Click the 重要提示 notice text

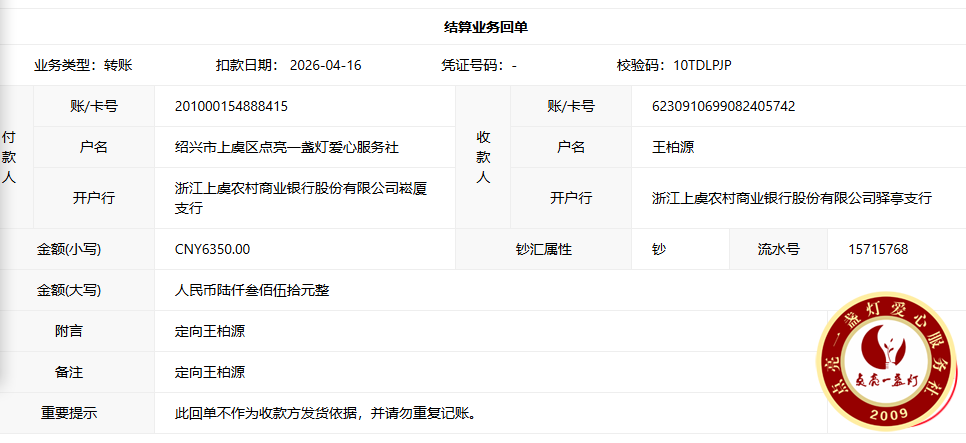(x=324, y=412)
